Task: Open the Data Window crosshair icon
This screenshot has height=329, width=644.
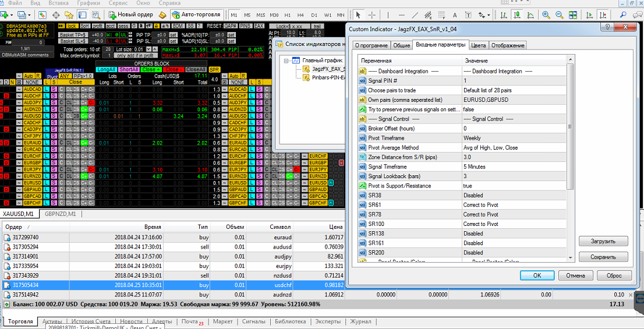Action: click(55, 15)
